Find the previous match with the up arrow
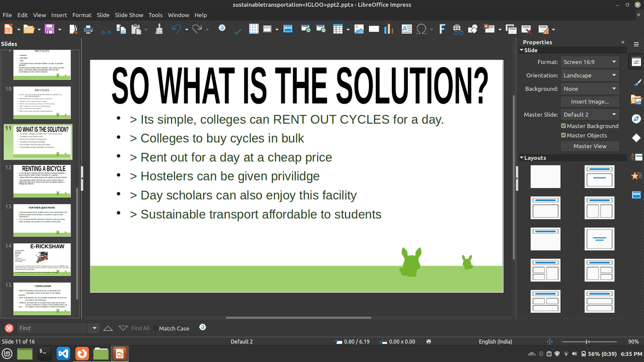This screenshot has width=644, height=362. [108, 328]
